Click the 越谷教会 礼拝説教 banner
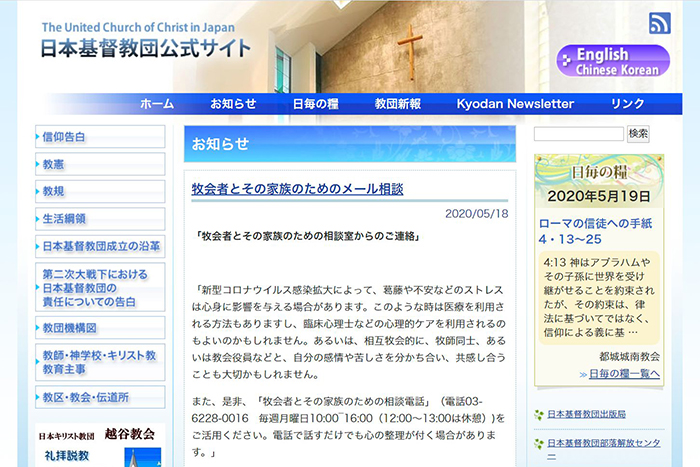Image resolution: width=700 pixels, height=467 pixels. click(x=100, y=446)
